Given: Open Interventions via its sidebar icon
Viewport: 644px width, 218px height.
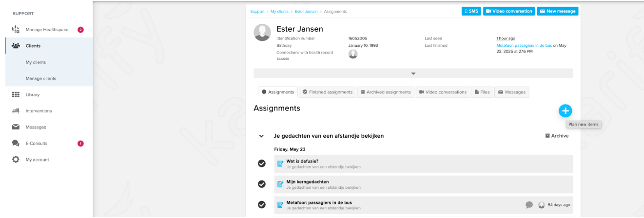Looking at the screenshot, I should click(x=16, y=111).
